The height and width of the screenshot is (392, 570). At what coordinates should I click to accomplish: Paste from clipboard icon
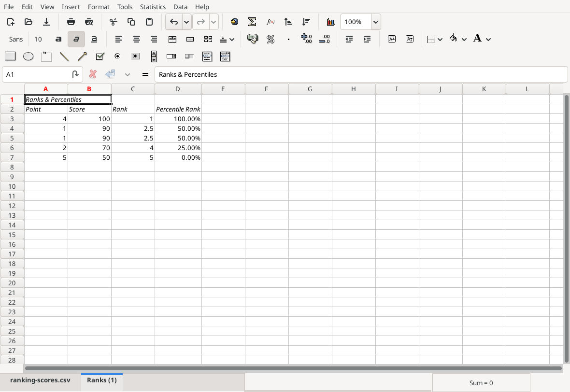pyautogui.click(x=149, y=22)
